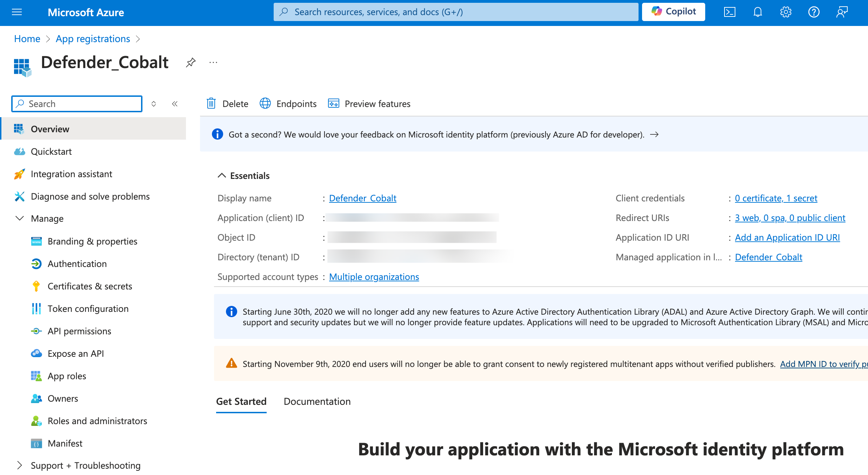
Task: Pin Defender_Cobalt to dashboard
Action: coord(191,62)
